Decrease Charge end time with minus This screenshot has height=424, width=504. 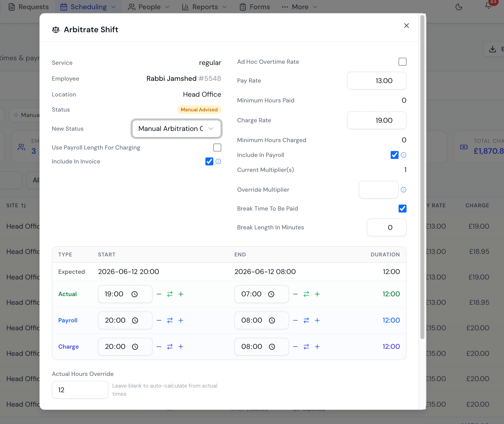[295, 347]
